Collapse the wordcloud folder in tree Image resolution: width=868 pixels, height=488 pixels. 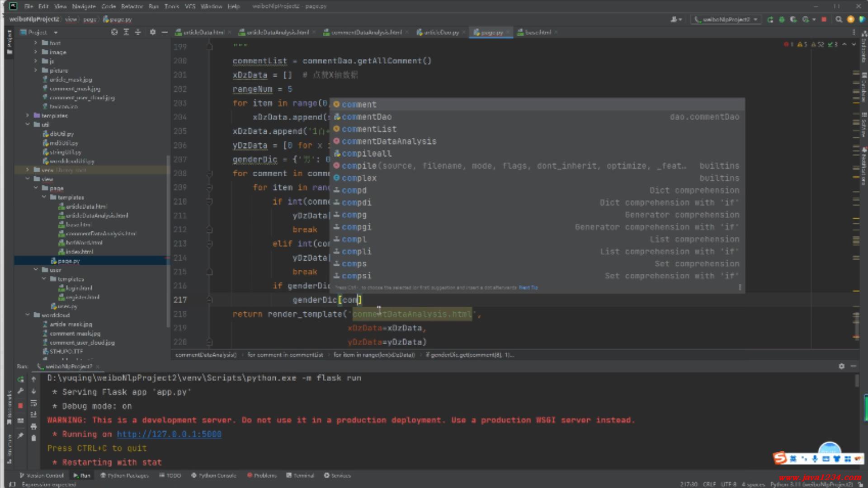tap(28, 315)
